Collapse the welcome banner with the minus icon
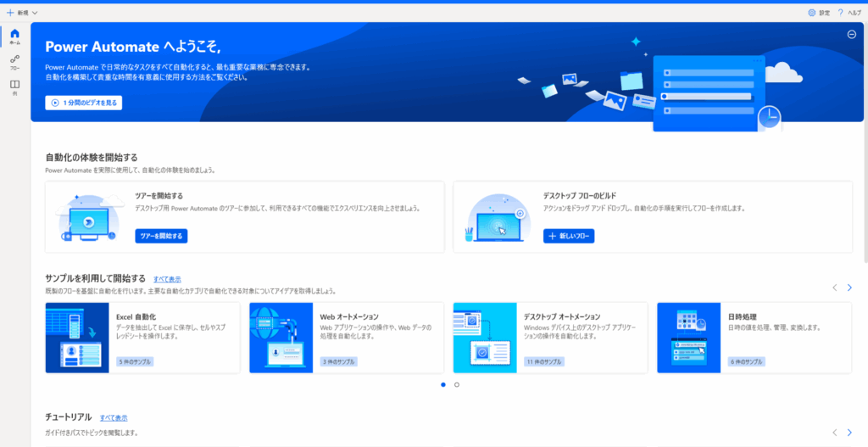The height and width of the screenshot is (447, 868). 851,34
